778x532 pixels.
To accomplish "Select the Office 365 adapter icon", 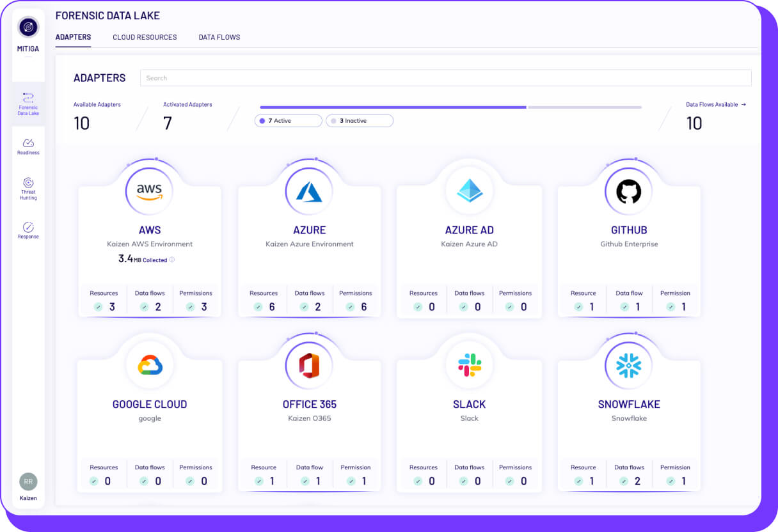I will [x=309, y=364].
